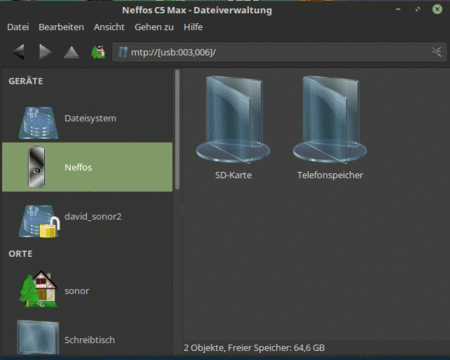This screenshot has height=360, width=450.
Task: Open the Gehen zu menu
Action: point(154,27)
